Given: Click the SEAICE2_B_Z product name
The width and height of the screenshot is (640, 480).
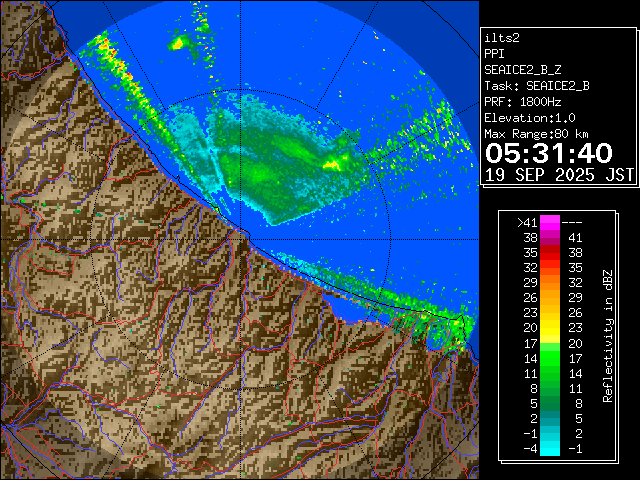Looking at the screenshot, I should tap(524, 69).
